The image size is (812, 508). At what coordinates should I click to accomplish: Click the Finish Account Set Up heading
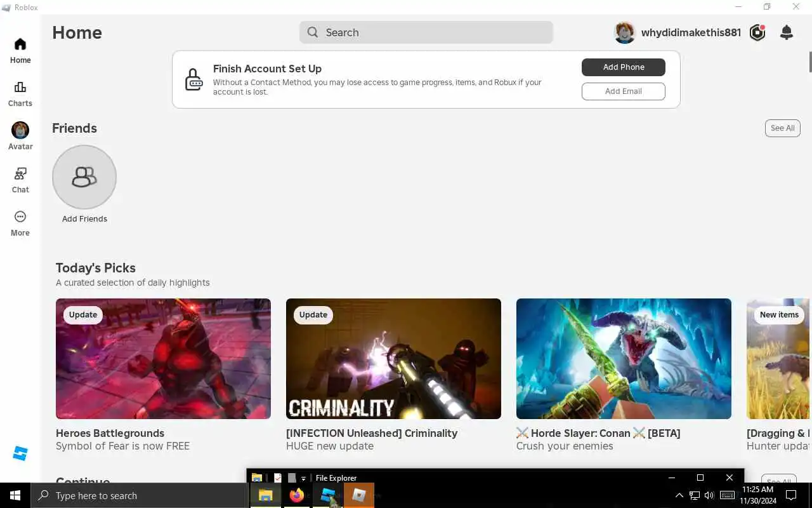tap(267, 69)
